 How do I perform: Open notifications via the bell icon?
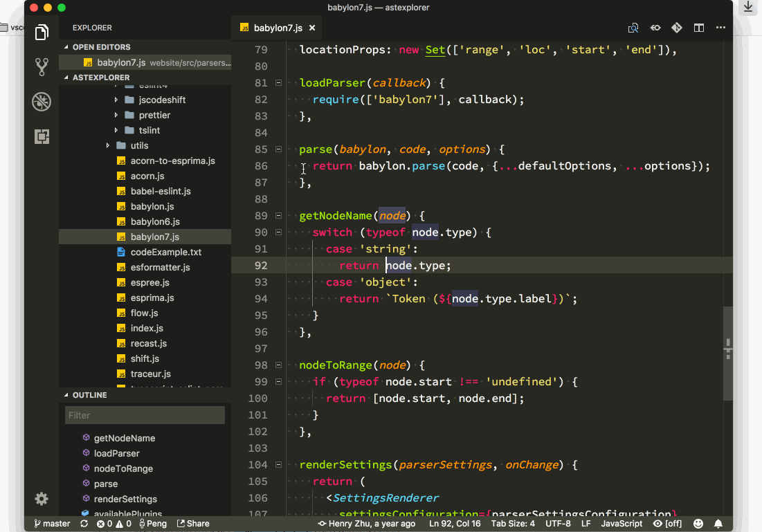718,524
